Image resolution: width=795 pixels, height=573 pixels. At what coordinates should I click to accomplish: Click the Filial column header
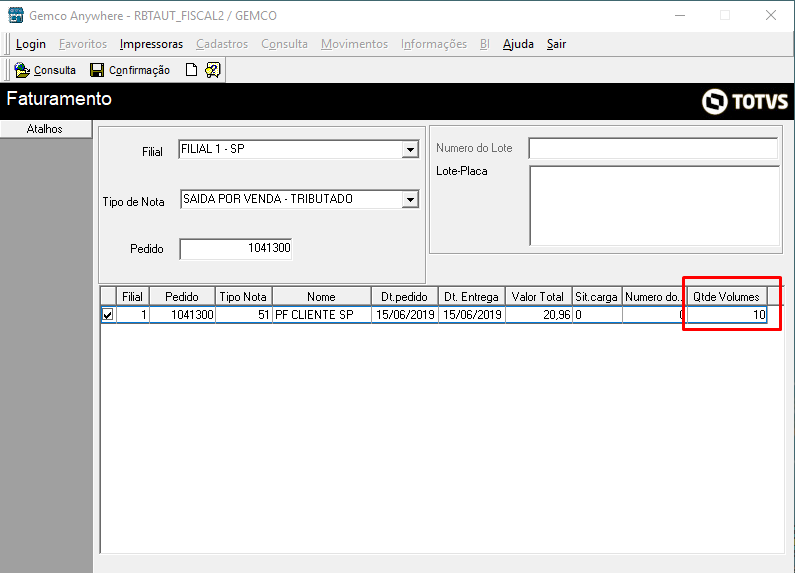pos(132,297)
